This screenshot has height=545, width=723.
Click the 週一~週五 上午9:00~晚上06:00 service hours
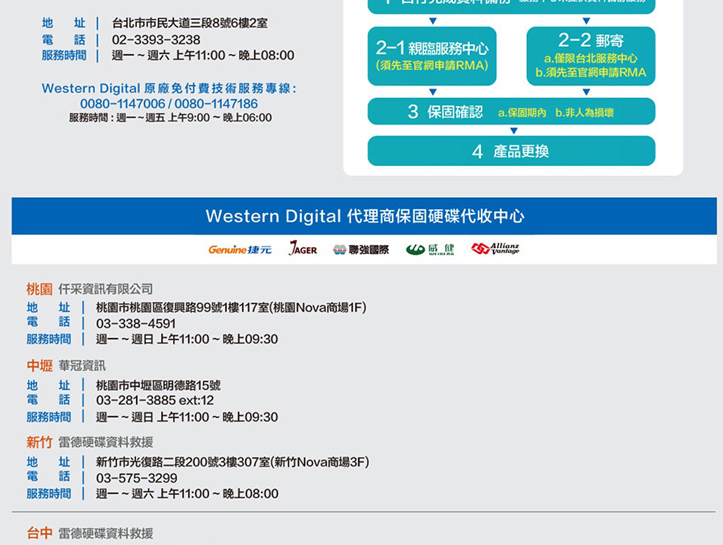pos(194,118)
